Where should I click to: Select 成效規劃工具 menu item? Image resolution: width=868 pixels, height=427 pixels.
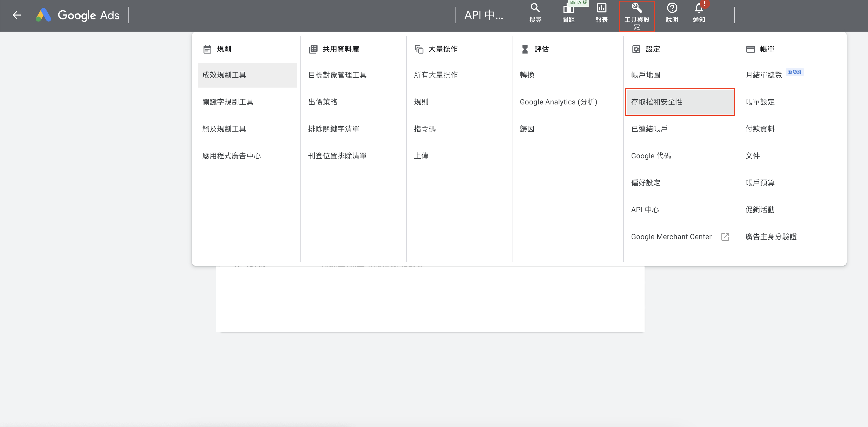click(x=224, y=75)
